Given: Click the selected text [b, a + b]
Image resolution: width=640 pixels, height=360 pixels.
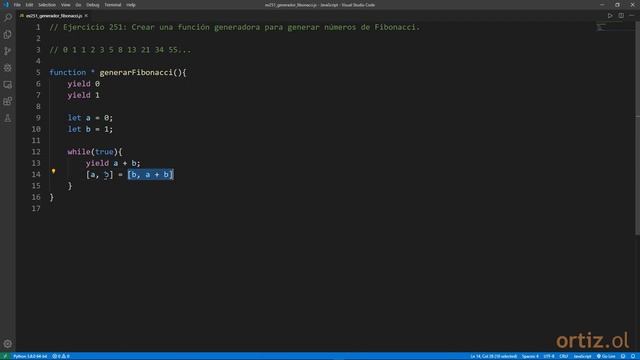Looking at the screenshot, I should coord(150,175).
